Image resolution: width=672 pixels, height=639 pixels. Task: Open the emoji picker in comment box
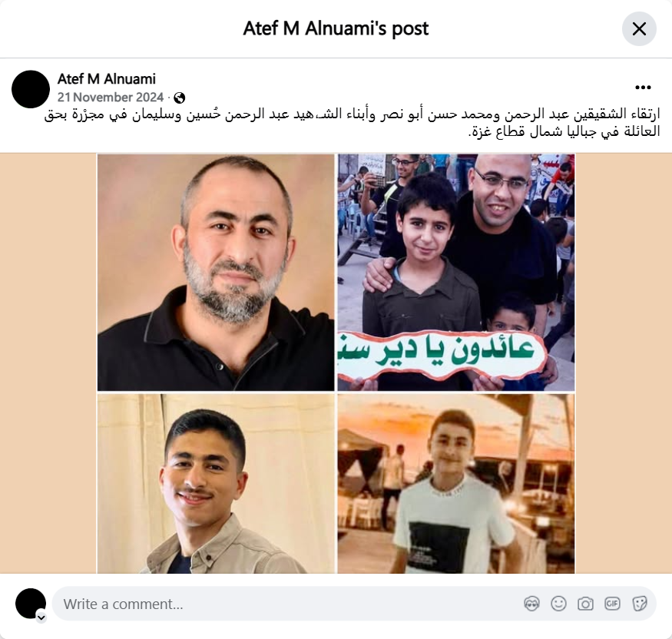[x=558, y=604]
